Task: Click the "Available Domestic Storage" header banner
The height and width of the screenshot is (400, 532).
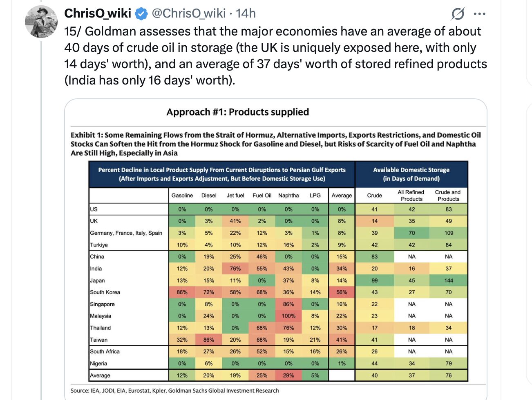Action: pos(411,174)
